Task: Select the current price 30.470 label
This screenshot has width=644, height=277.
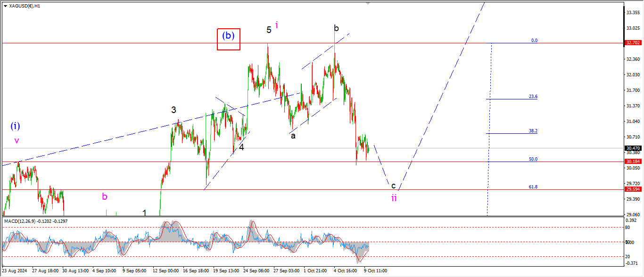Action: 632,148
